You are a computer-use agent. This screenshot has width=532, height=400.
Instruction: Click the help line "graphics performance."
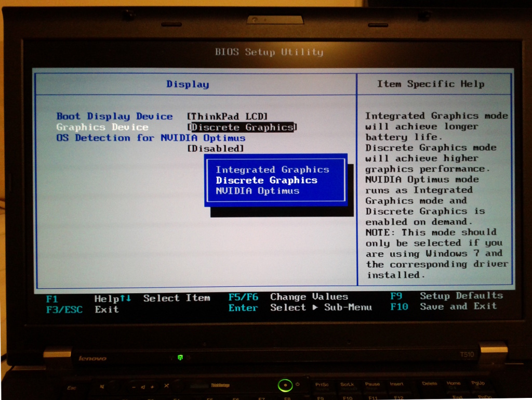428,169
